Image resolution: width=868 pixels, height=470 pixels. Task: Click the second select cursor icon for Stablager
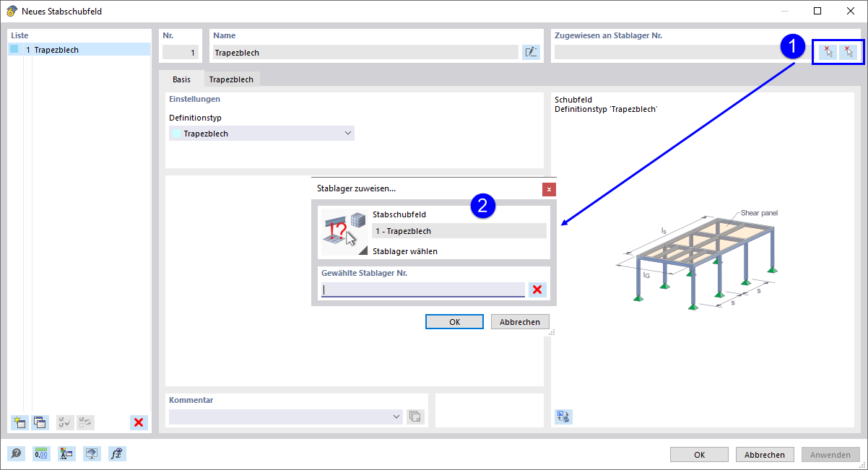click(849, 52)
